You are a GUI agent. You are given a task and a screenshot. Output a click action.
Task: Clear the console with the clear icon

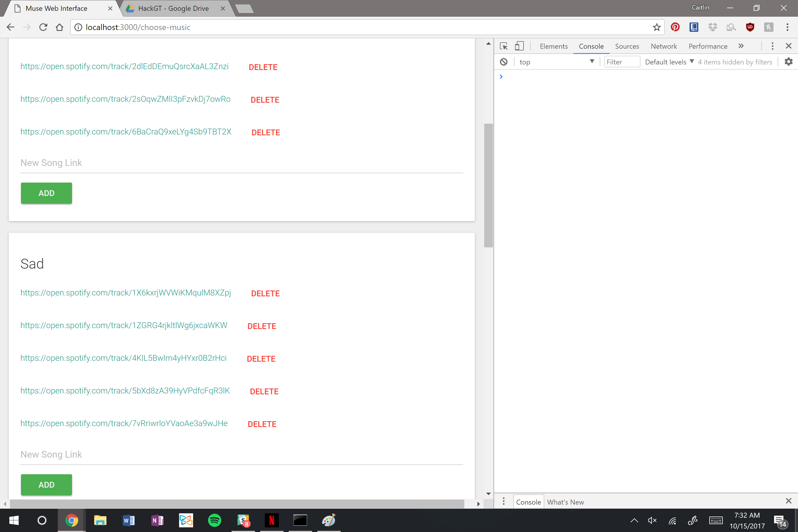tap(503, 62)
